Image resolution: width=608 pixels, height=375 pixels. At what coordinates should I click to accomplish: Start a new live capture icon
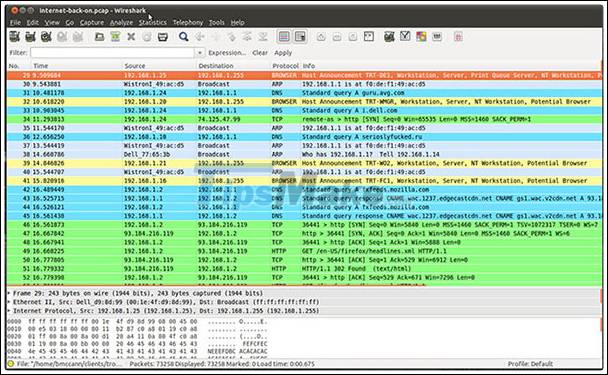click(46, 37)
